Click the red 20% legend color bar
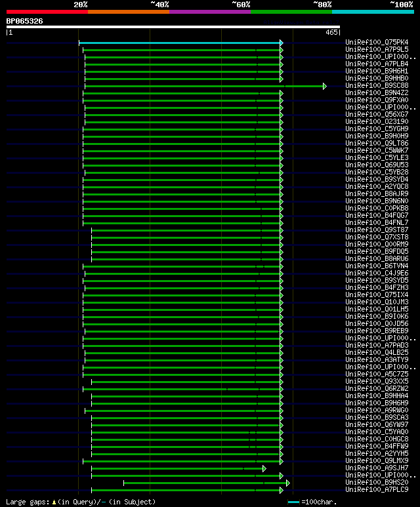 pyautogui.click(x=47, y=12)
